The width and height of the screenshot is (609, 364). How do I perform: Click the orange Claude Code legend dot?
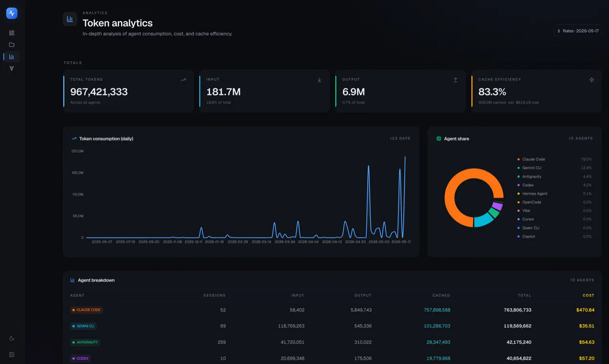pos(518,159)
